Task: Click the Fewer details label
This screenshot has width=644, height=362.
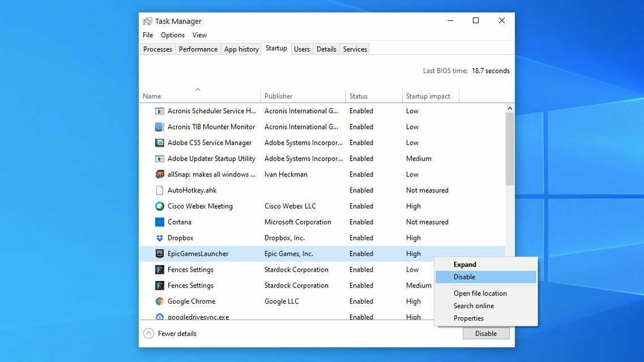Action: [x=177, y=334]
